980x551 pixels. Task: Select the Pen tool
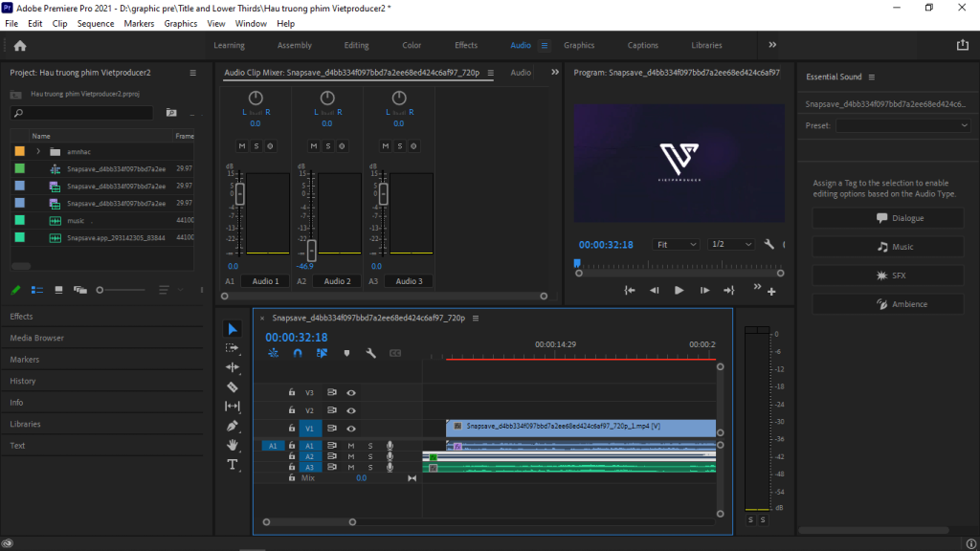(x=233, y=426)
